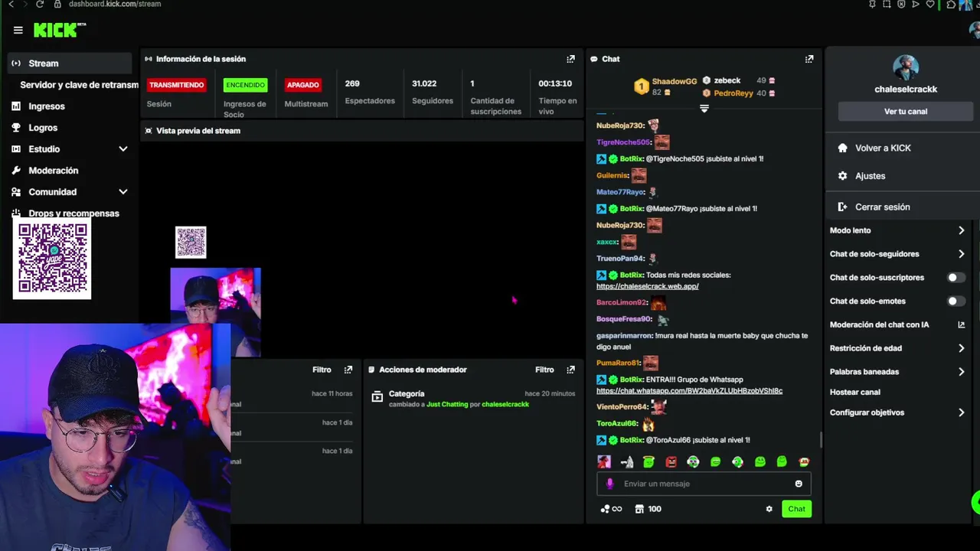This screenshot has height=551, width=980.
Task: Open the hamburger menu beside KICK logo
Action: (x=18, y=30)
